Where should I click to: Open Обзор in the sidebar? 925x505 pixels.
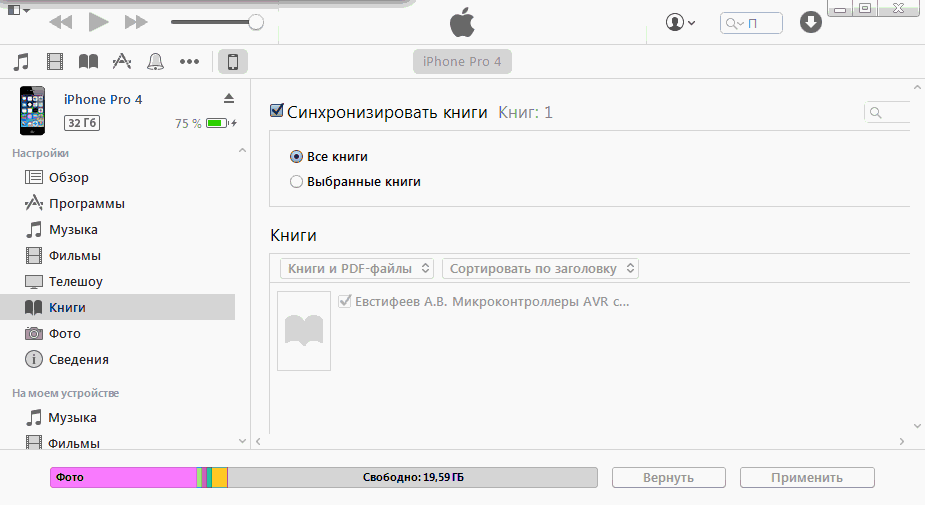(x=118, y=177)
